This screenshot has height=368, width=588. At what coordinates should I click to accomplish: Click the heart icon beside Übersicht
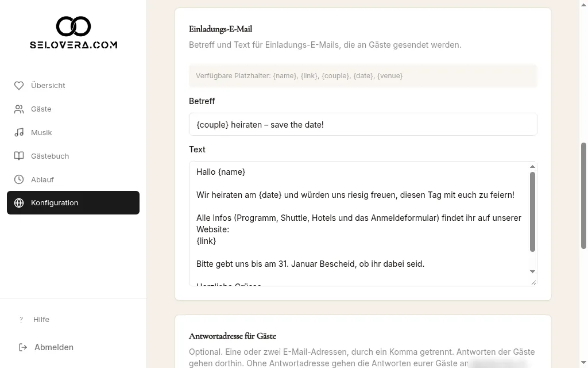[x=19, y=86]
